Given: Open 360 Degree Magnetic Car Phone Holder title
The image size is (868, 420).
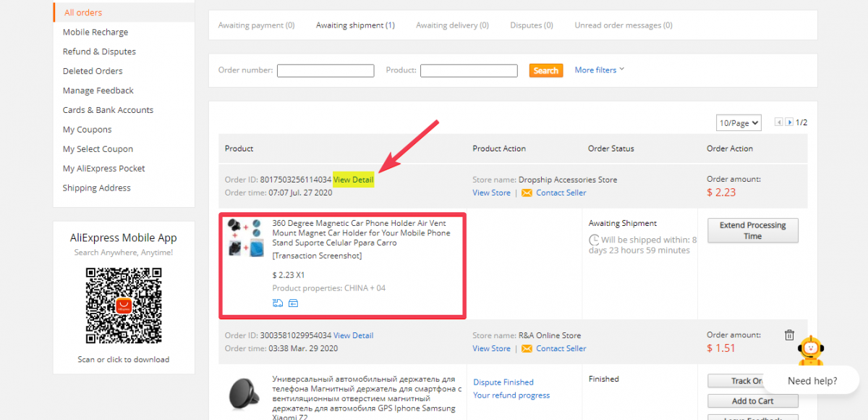Looking at the screenshot, I should [361, 233].
